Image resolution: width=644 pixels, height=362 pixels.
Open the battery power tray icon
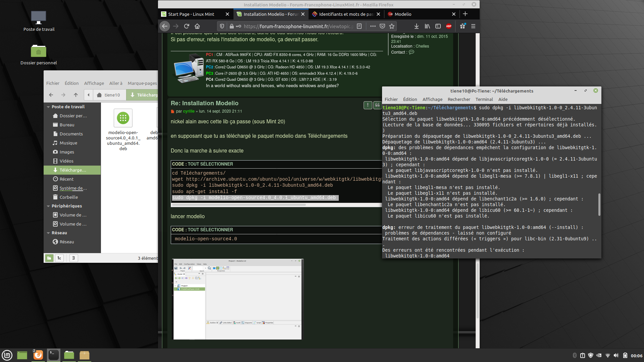(x=625, y=355)
